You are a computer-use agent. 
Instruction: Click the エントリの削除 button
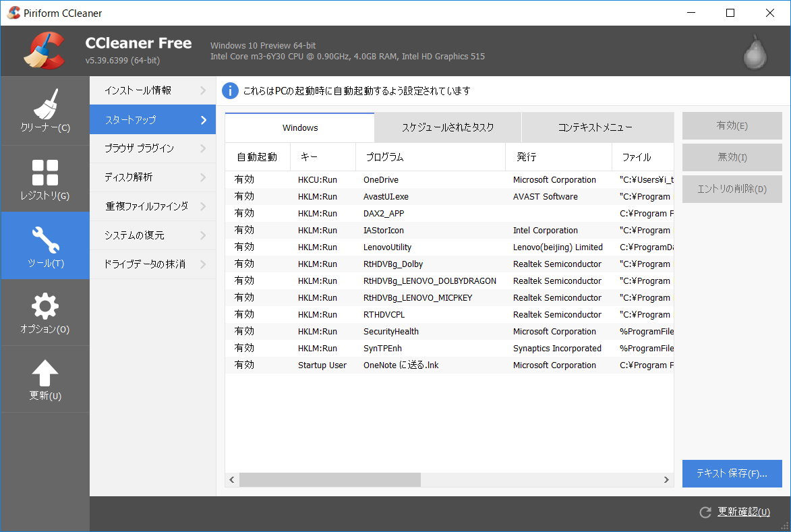click(732, 189)
